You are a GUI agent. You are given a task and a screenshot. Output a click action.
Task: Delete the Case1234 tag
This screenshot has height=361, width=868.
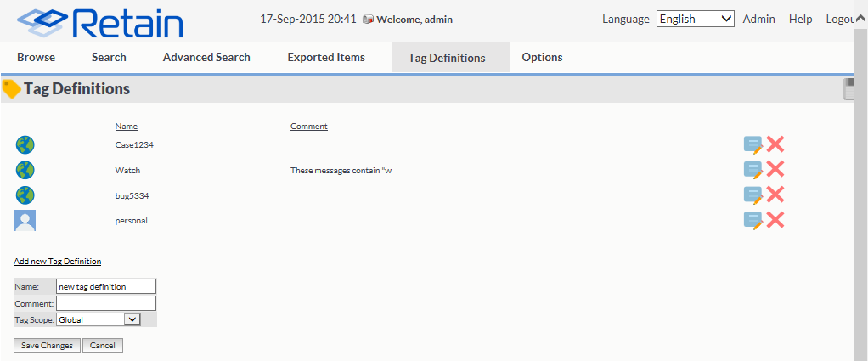tap(775, 145)
